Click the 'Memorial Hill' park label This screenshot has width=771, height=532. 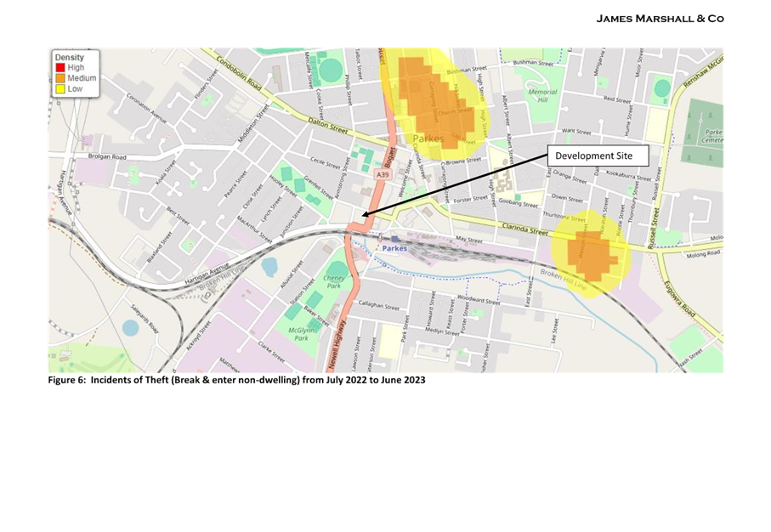[x=542, y=96]
